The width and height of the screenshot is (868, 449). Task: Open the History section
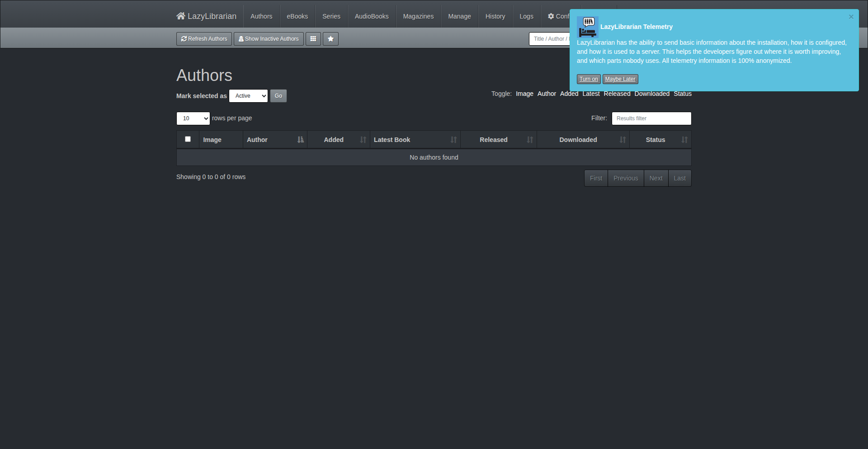[495, 16]
